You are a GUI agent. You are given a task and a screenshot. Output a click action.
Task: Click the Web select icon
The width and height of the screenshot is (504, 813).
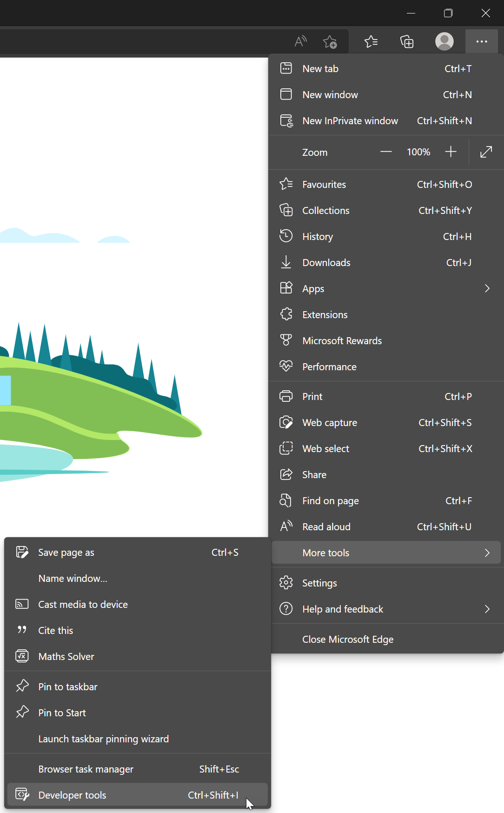pos(286,448)
